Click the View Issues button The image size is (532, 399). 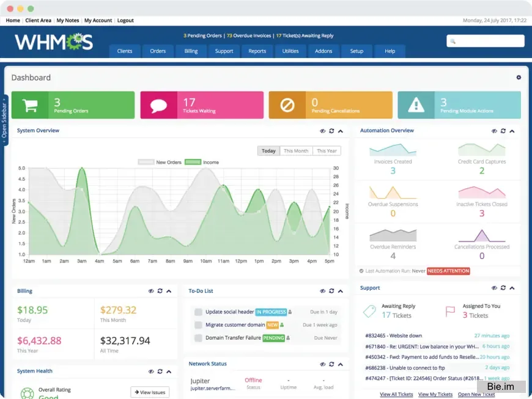click(x=149, y=392)
